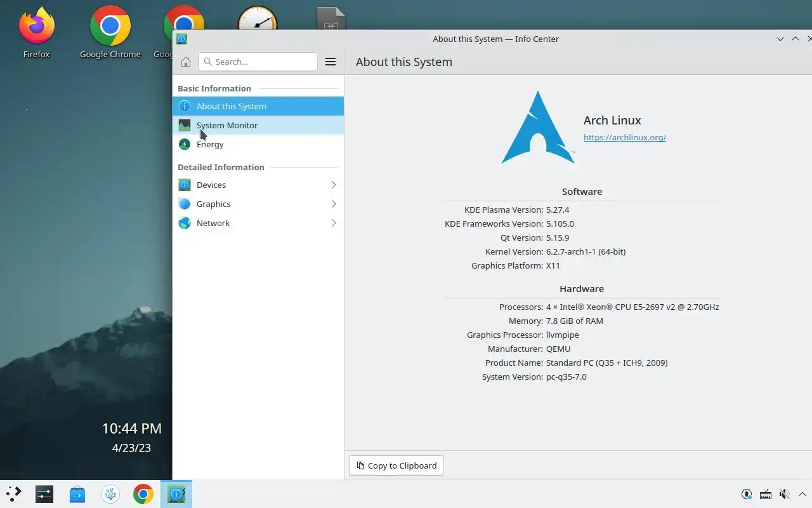
Task: Click the About this System info icon
Action: point(185,106)
